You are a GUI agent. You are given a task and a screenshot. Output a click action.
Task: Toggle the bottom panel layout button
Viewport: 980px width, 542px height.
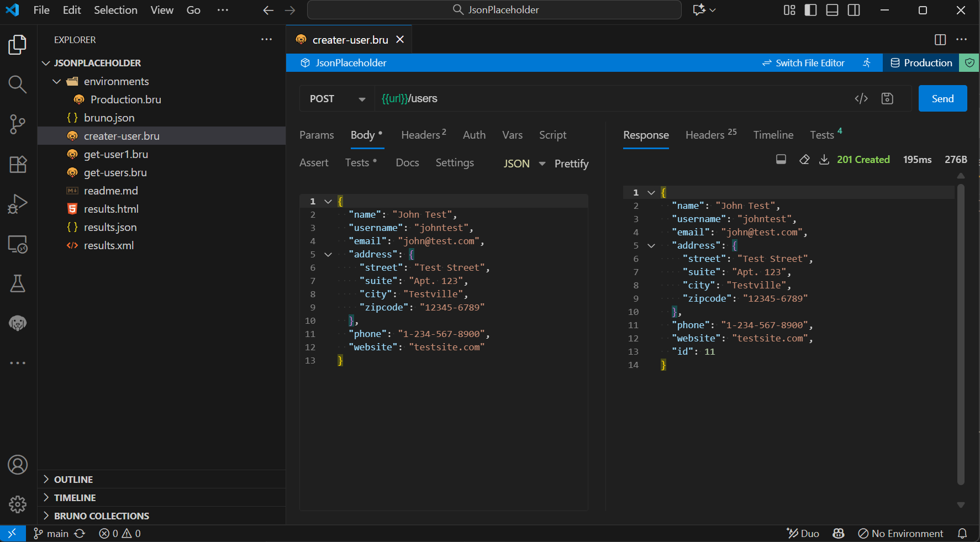[832, 10]
